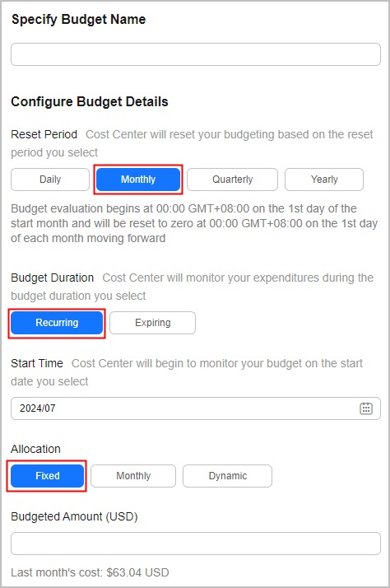Click the Last month's cost text
Viewport: 390px width, 588px height.
90,572
